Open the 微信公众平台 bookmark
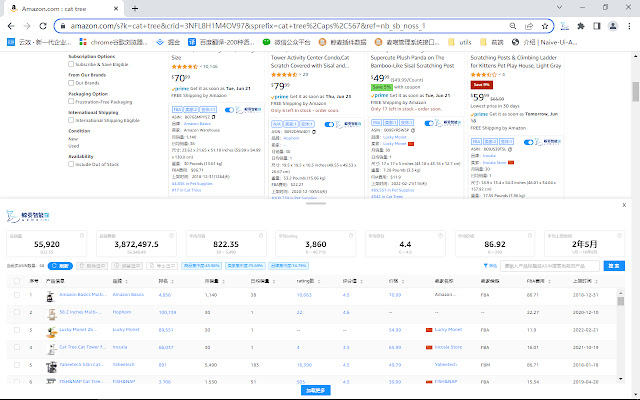Viewport: 640px width, 400px height. (287, 42)
